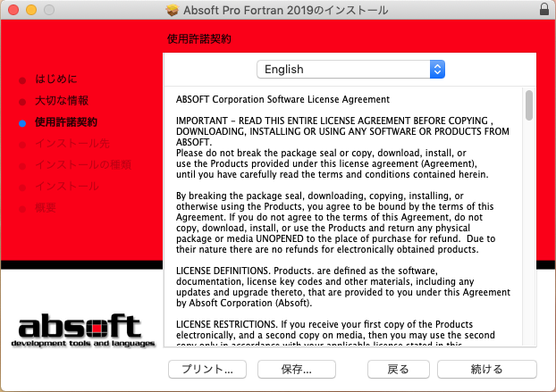Open the English language dropdown
The image size is (556, 392).
coord(350,69)
